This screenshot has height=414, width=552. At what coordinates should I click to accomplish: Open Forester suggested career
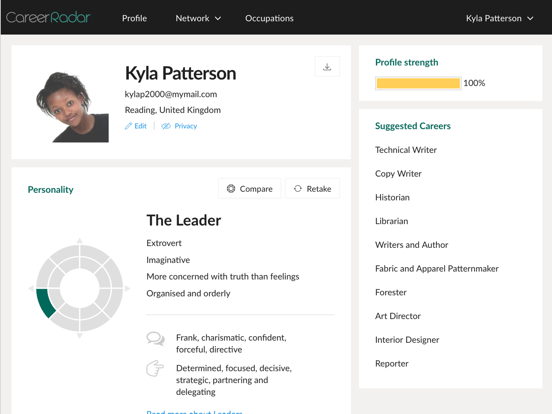tap(391, 292)
